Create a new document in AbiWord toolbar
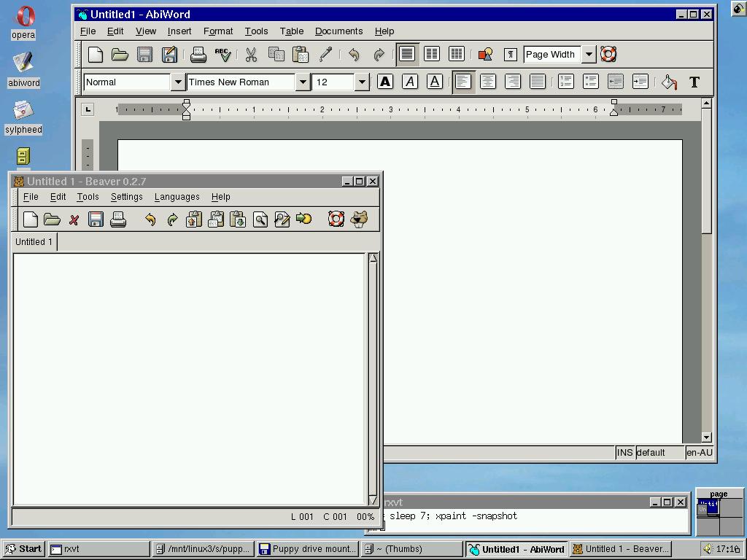Screen dimensions: 747x560 96,54
